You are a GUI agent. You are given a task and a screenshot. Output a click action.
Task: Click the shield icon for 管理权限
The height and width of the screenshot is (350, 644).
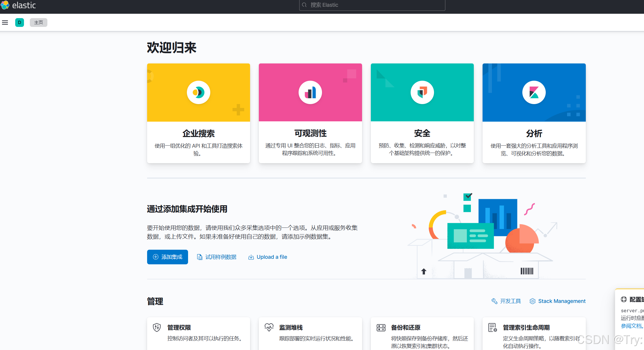coord(157,327)
